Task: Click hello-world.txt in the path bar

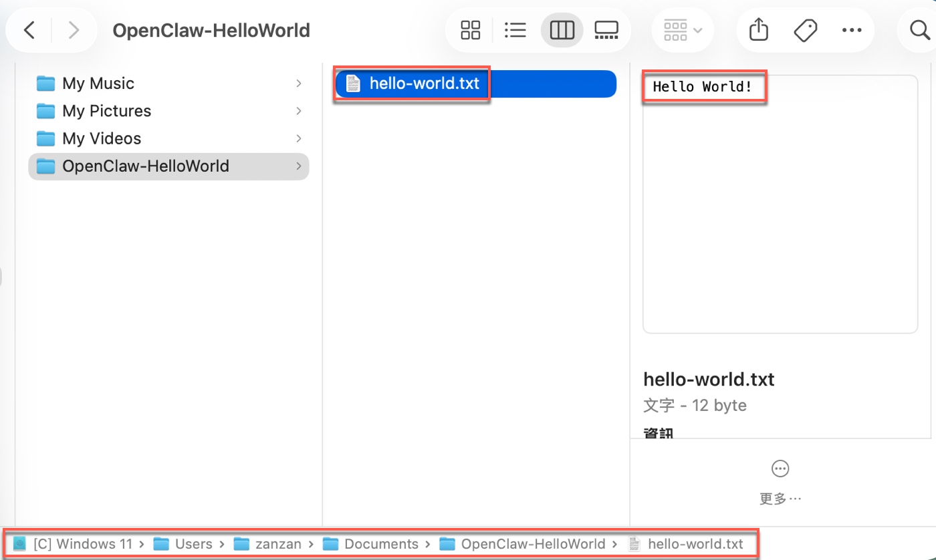Action: [x=695, y=544]
